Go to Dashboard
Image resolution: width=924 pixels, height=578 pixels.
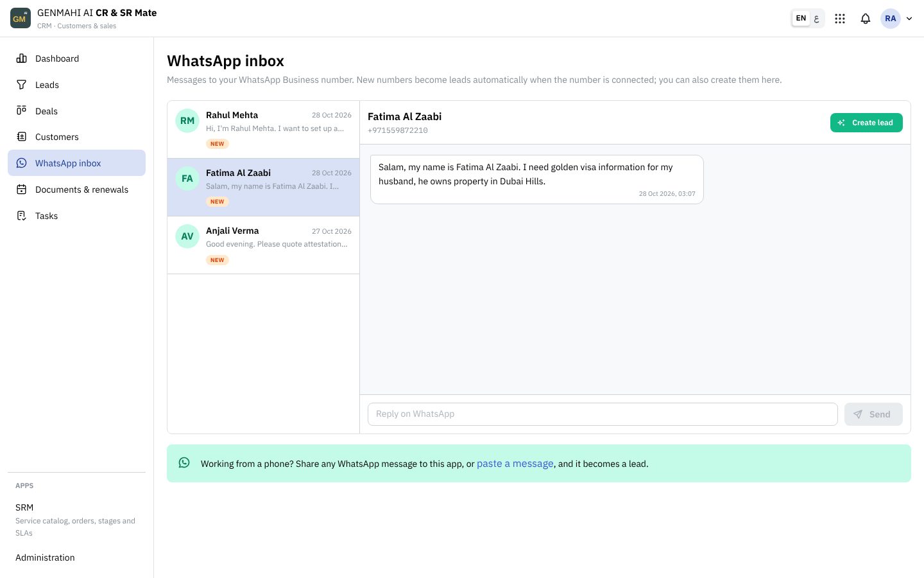76,58
